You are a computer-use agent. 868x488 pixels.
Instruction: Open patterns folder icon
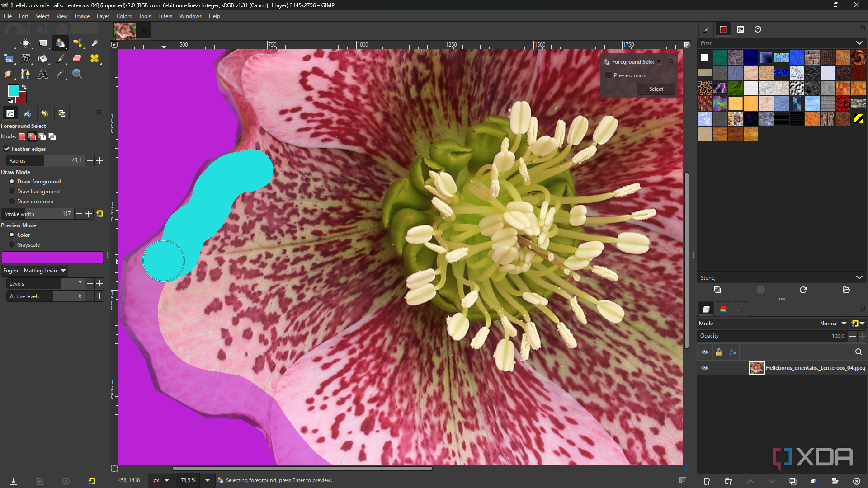pyautogui.click(x=846, y=290)
